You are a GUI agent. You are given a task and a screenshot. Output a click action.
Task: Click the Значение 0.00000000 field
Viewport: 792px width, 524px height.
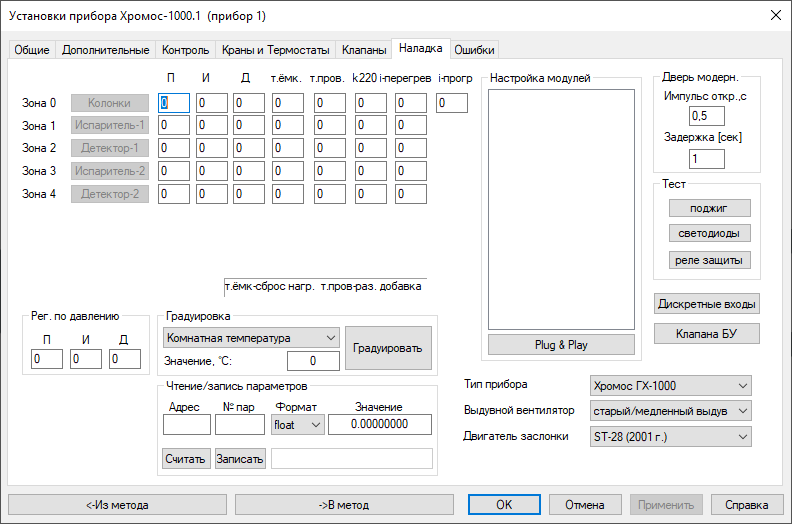[x=380, y=424]
